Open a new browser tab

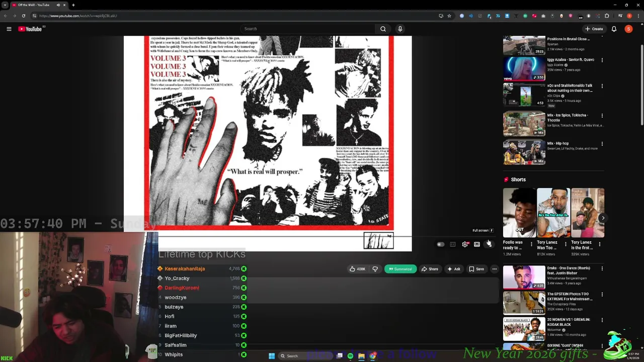(x=73, y=5)
